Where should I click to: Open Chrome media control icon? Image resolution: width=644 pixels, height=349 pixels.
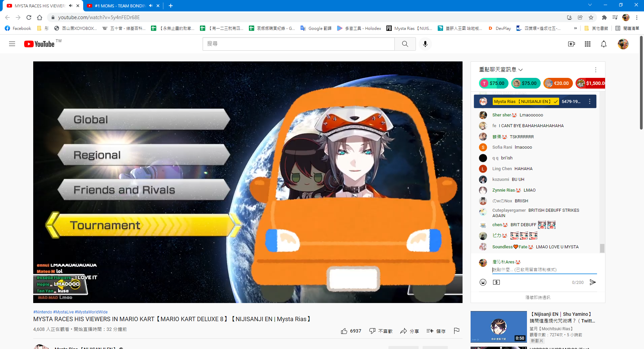(615, 17)
